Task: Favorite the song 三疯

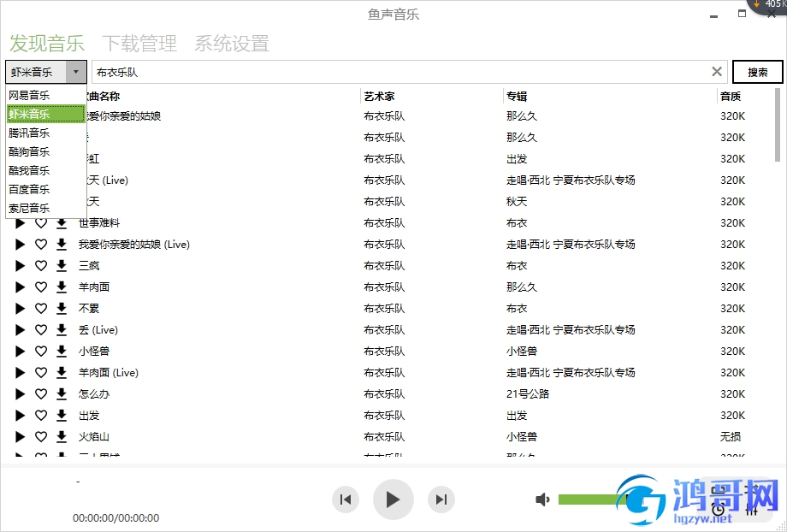Action: tap(41, 266)
